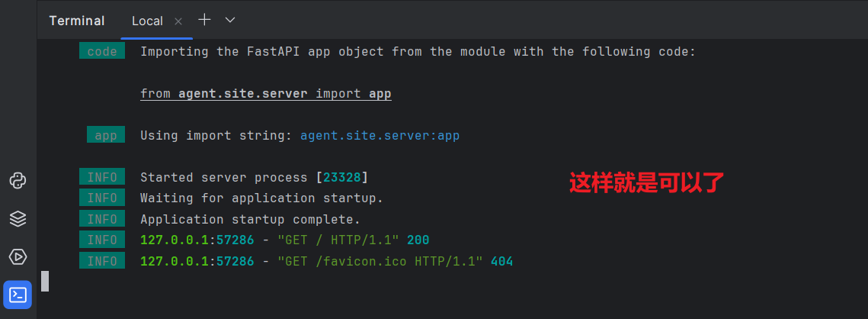Add a new terminal tab with plus
This screenshot has height=319, width=868.
[x=203, y=20]
